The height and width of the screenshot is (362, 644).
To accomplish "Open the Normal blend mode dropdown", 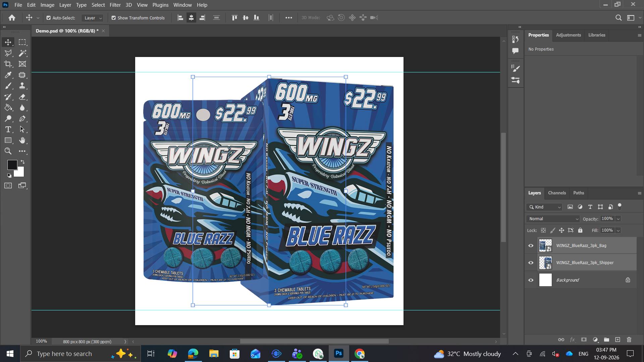I will pyautogui.click(x=553, y=219).
